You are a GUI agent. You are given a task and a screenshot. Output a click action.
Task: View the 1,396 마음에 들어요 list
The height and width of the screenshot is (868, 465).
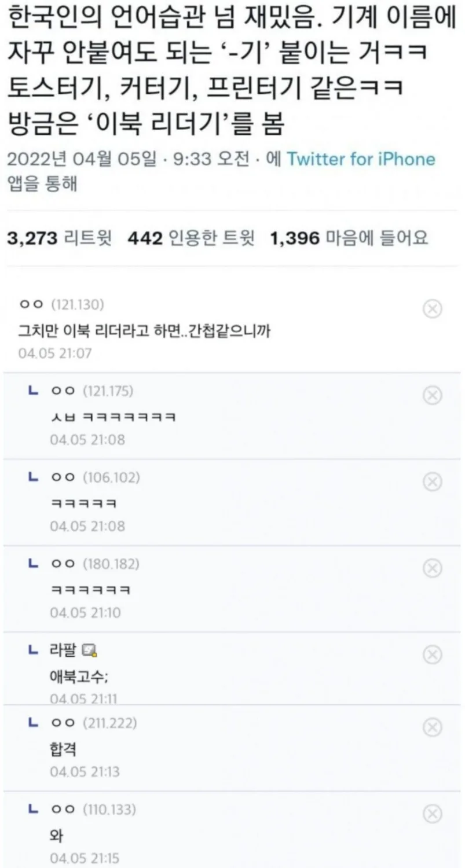(349, 238)
